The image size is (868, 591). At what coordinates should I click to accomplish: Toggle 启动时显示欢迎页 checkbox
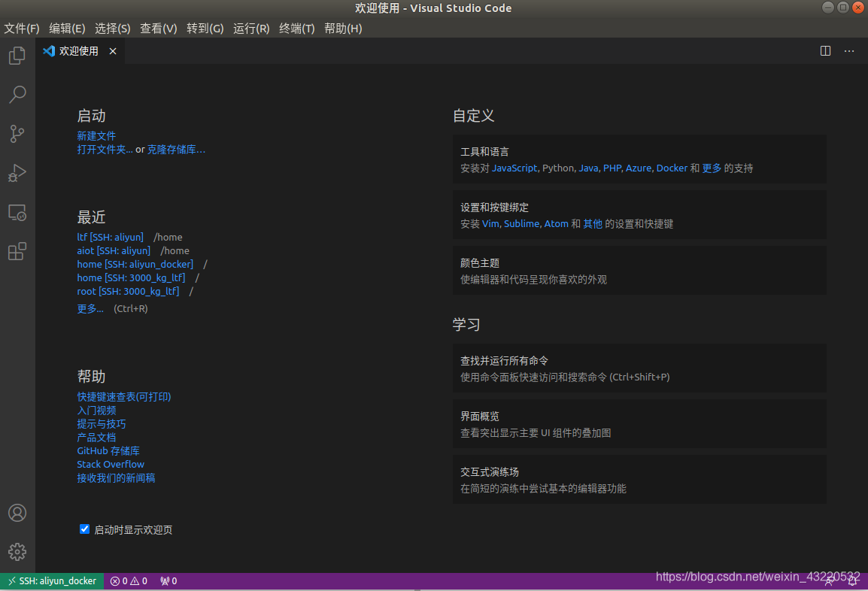[85, 529]
